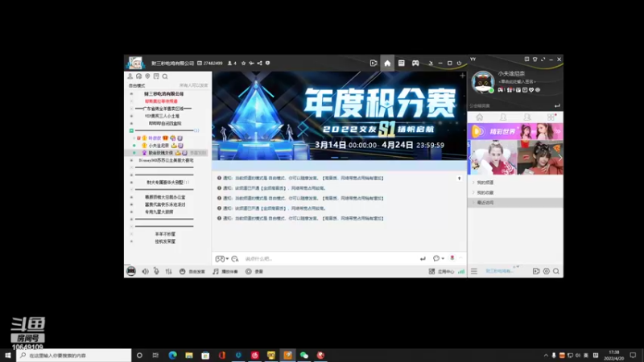This screenshot has width=644, height=362.
Task: Open the 应用中心 app center
Action: click(x=441, y=271)
